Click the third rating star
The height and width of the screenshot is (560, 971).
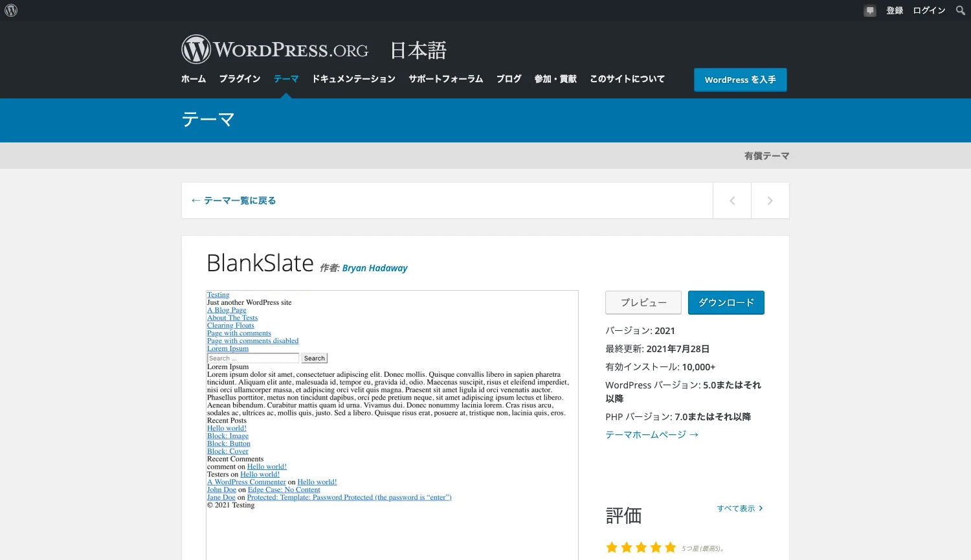(641, 548)
